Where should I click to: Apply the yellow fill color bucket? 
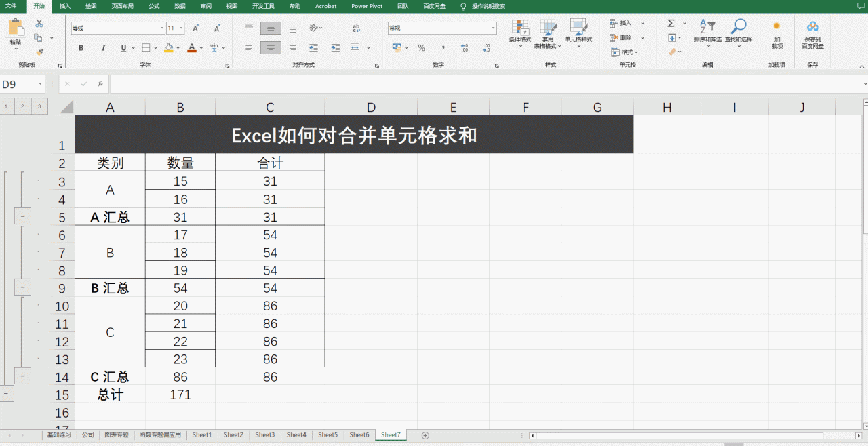click(168, 48)
